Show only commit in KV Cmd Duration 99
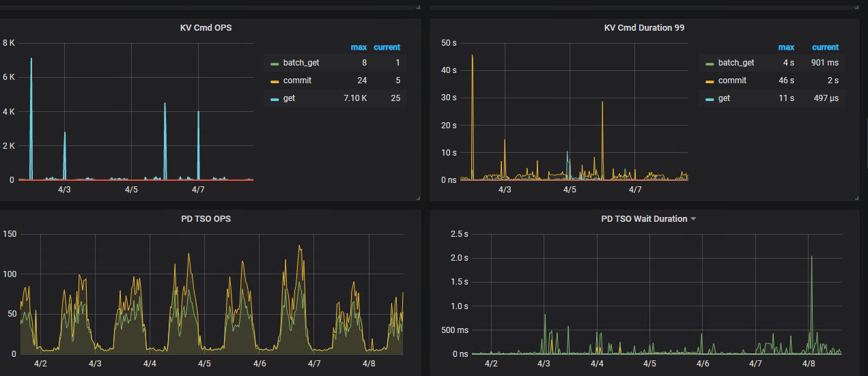868x376 pixels. (732, 81)
